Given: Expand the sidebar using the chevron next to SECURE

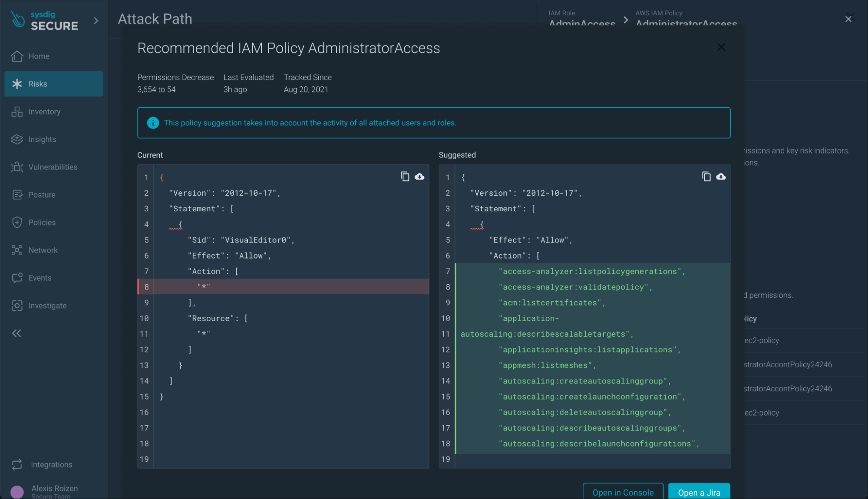Looking at the screenshot, I should [x=96, y=20].
